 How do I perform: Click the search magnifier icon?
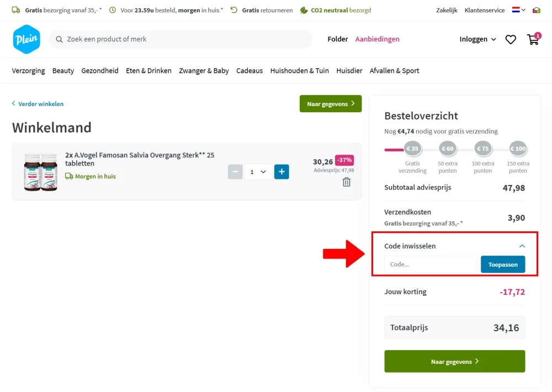tap(59, 39)
